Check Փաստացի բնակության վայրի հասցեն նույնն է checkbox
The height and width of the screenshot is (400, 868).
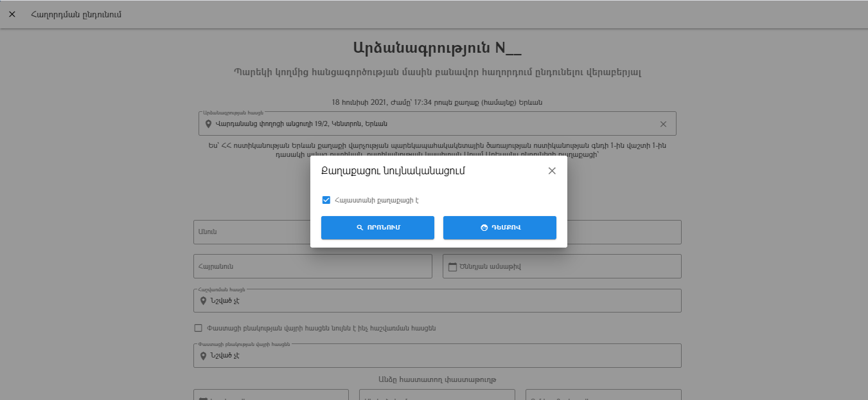(x=198, y=328)
